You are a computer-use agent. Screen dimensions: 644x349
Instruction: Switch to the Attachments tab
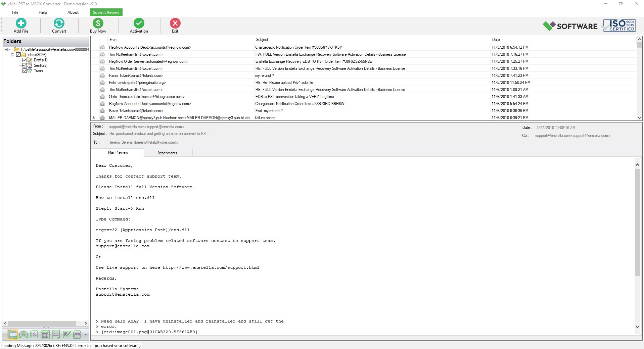click(167, 153)
